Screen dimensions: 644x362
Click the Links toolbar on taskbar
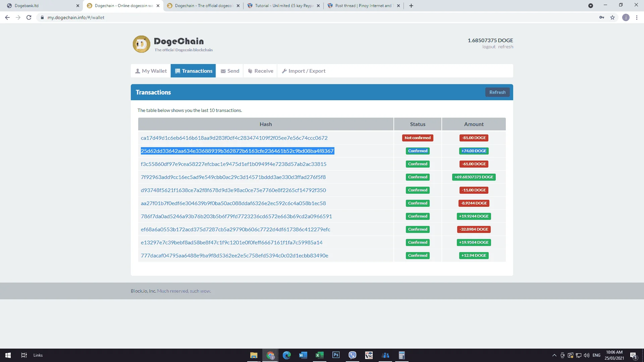tap(38, 355)
